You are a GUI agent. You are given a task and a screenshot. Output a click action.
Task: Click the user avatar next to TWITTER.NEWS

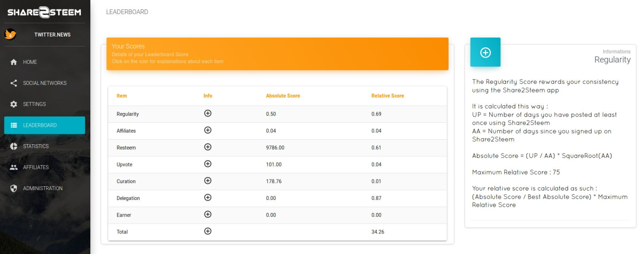10,35
